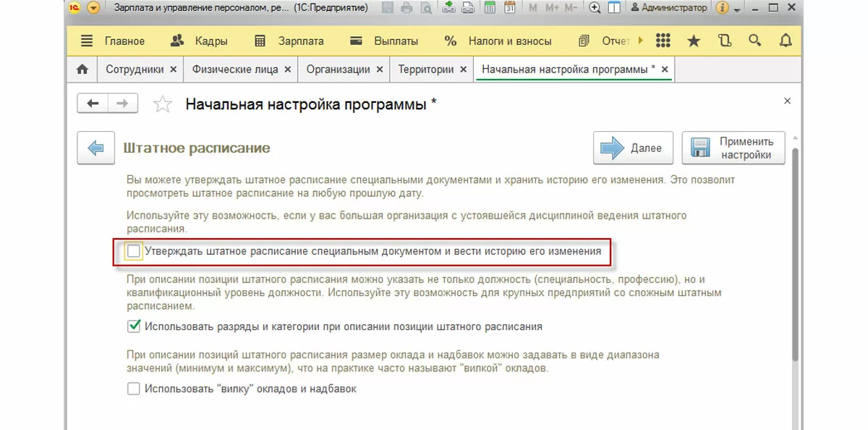This screenshot has width=868, height=430.
Task: Click the Get link icon
Action: pos(448,8)
